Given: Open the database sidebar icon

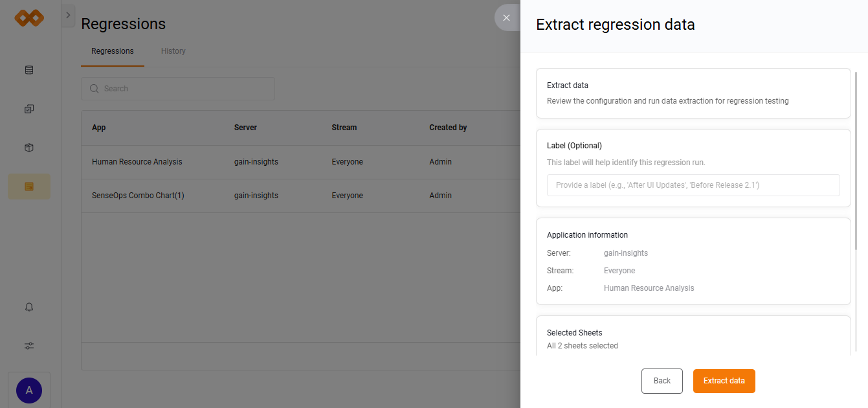Looking at the screenshot, I should pyautogui.click(x=28, y=69).
